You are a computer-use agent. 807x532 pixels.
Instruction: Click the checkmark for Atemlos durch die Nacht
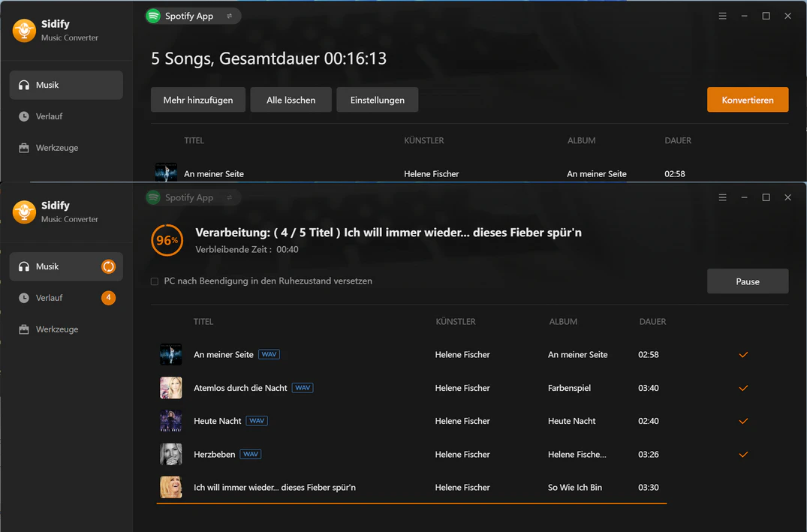[x=743, y=388]
